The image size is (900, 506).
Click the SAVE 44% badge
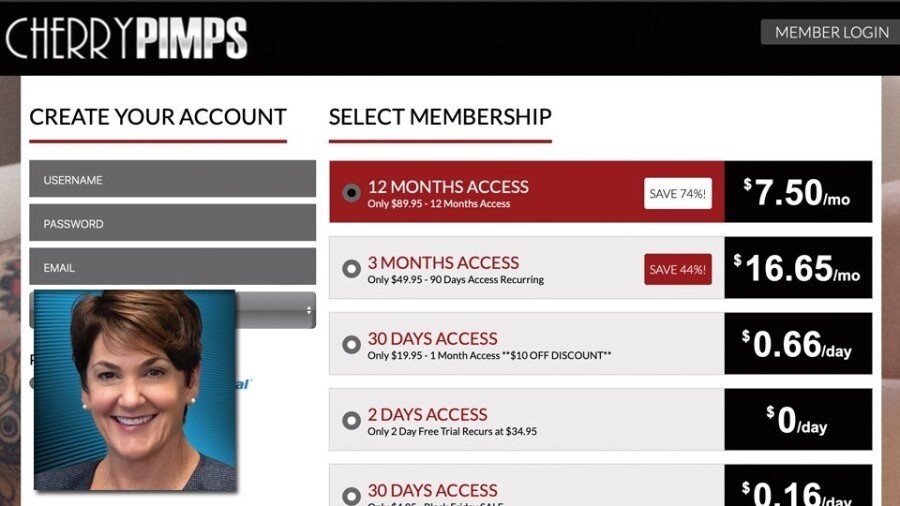(678, 270)
